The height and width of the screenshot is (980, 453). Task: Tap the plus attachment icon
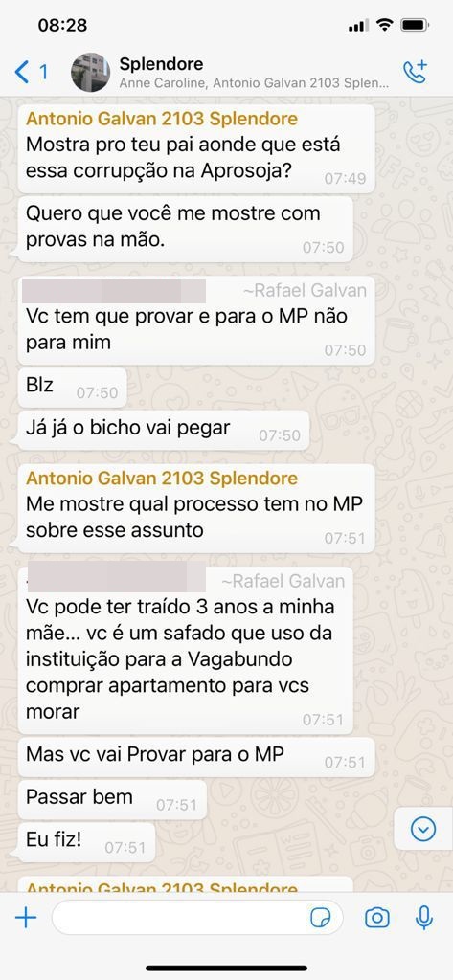[26, 918]
